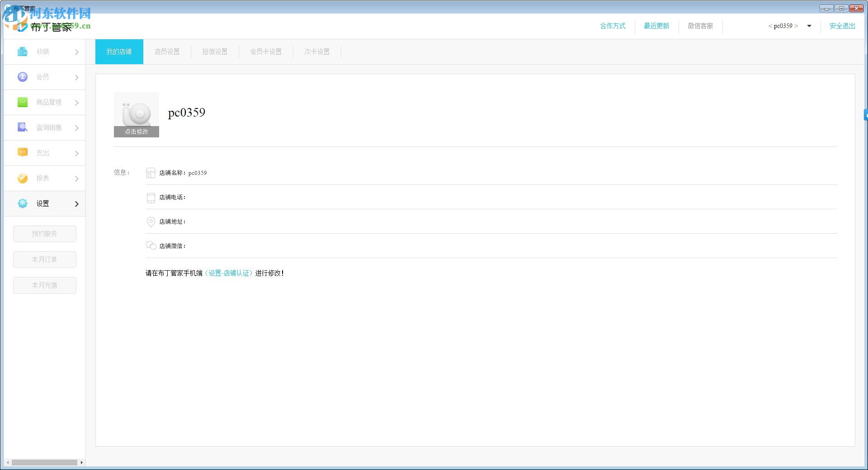868x470 pixels.
Task: Expand the 商品管理 menu chevron
Action: [x=77, y=103]
